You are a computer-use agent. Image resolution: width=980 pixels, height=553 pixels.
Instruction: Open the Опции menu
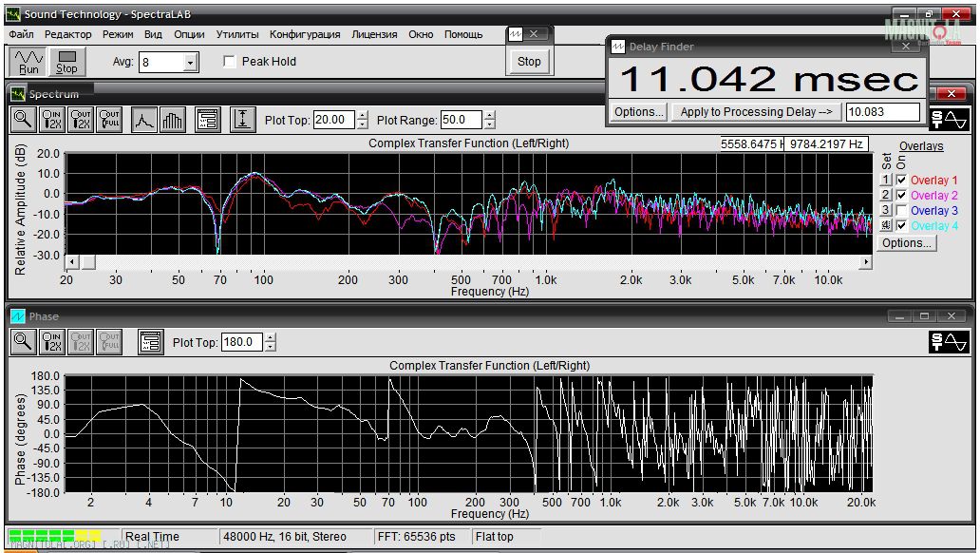189,34
